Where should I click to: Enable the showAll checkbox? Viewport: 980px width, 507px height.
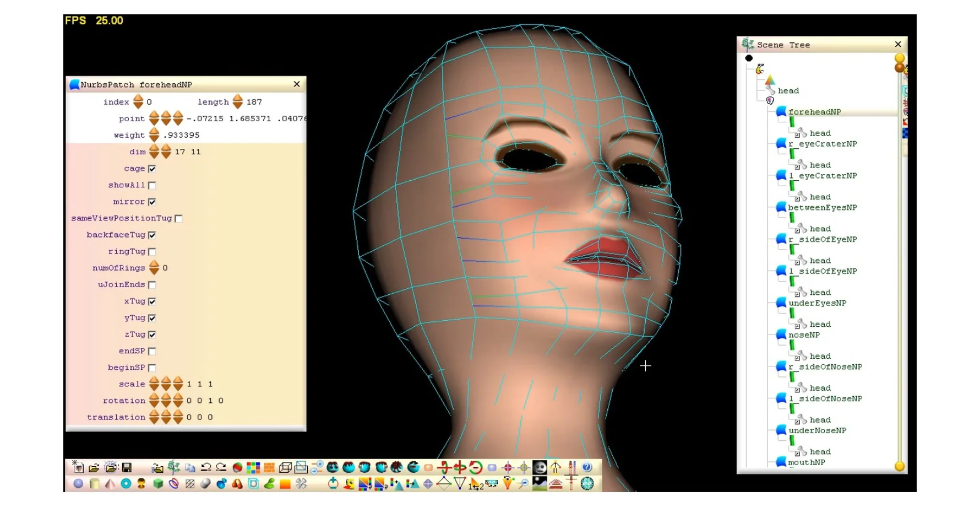[x=152, y=185]
